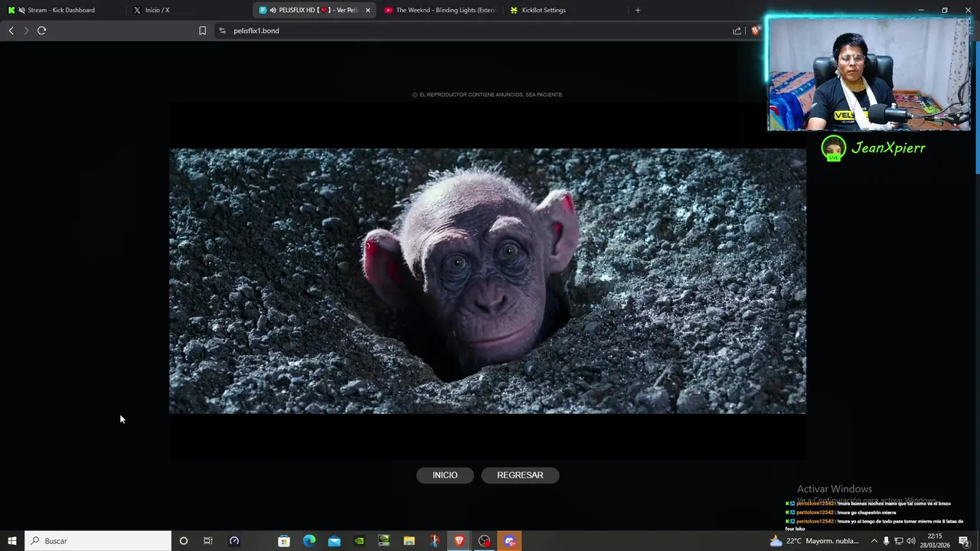Bookmark this page with the bookmark icon
The width and height of the screenshot is (980, 551).
[202, 31]
